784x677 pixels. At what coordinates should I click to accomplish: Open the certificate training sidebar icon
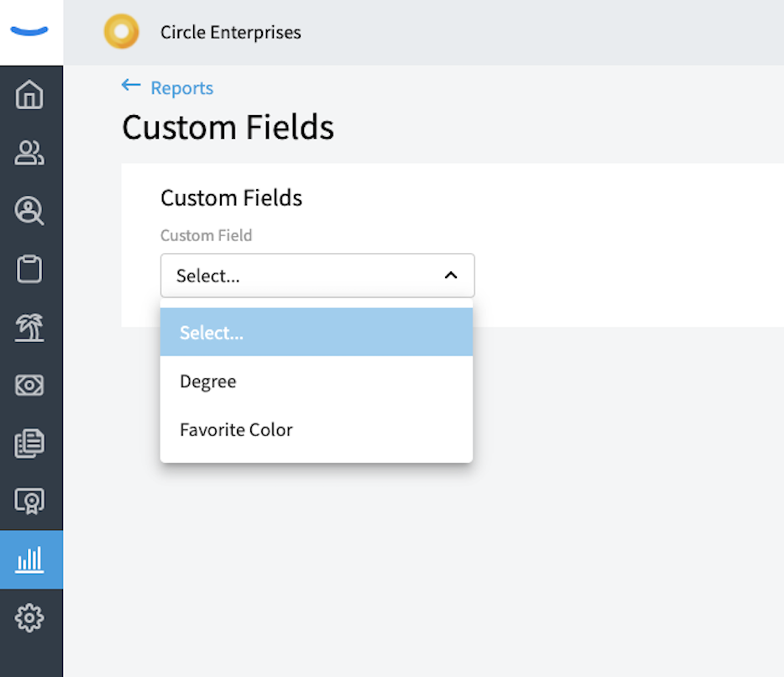point(30,501)
